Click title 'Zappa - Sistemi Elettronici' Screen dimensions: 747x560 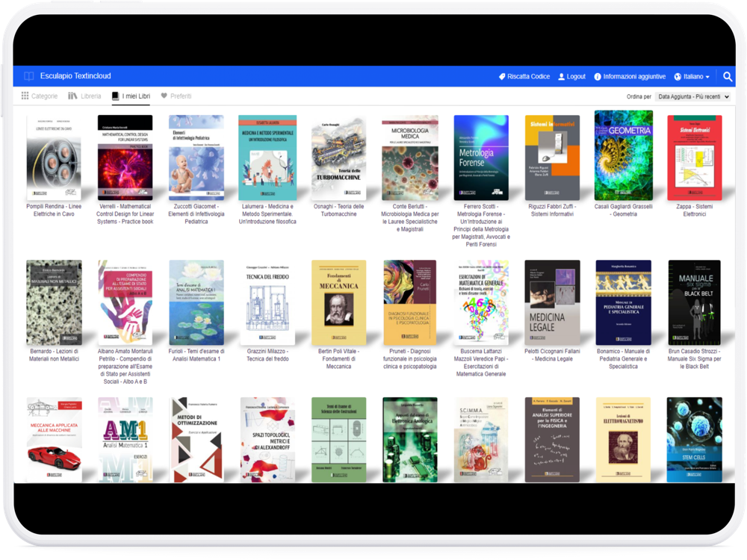pos(695,210)
